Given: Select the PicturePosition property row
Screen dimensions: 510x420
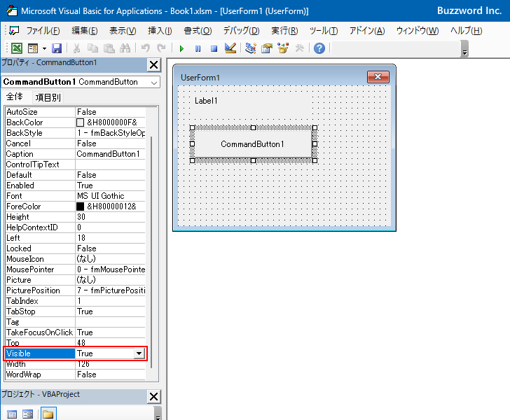Looking at the screenshot, I should tap(75, 290).
